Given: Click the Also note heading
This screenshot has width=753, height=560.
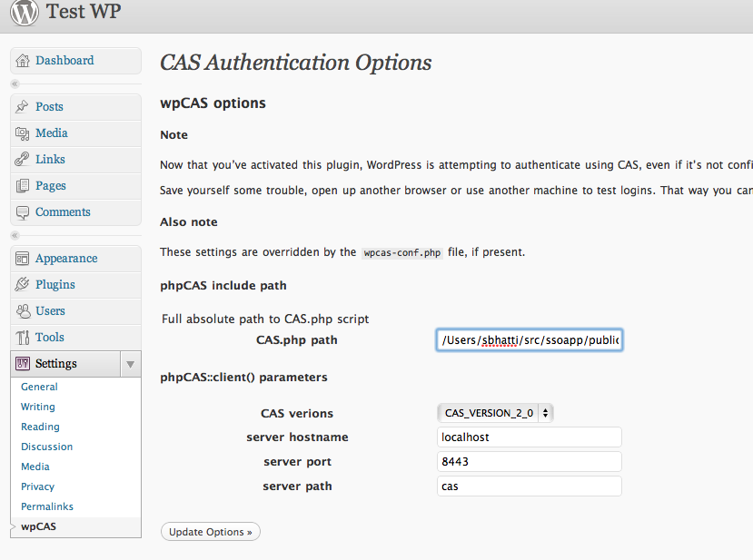Looking at the screenshot, I should 189,222.
